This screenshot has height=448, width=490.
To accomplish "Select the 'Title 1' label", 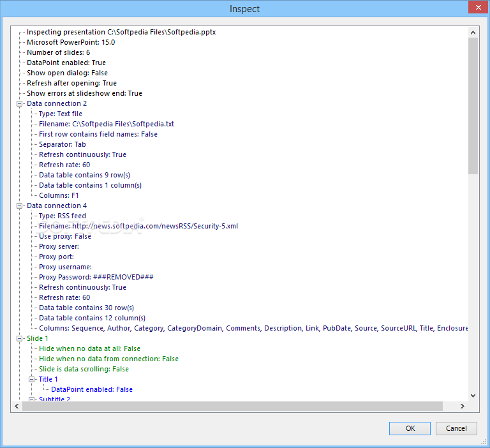I will pos(48,379).
